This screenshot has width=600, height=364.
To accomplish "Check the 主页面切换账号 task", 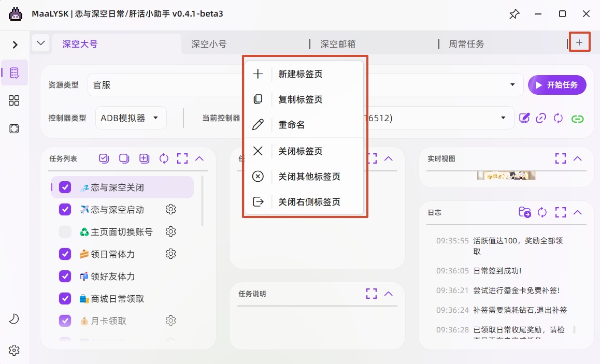I will click(x=65, y=231).
